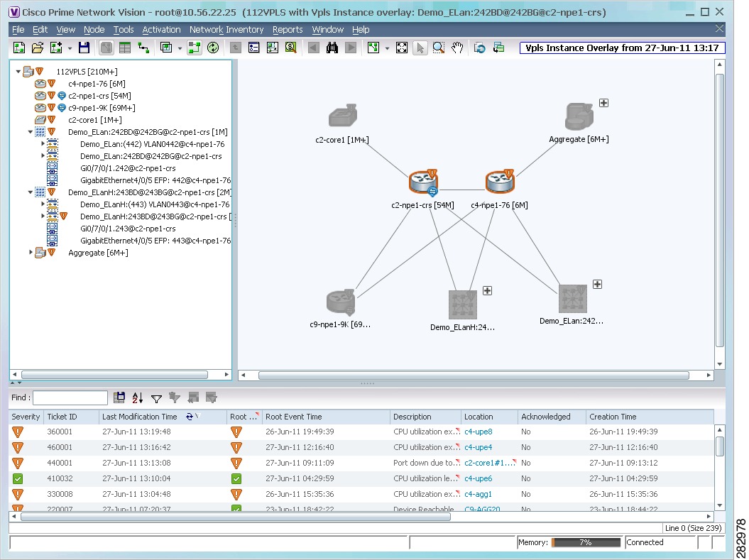Click the Open Map folder icon

pyautogui.click(x=37, y=48)
